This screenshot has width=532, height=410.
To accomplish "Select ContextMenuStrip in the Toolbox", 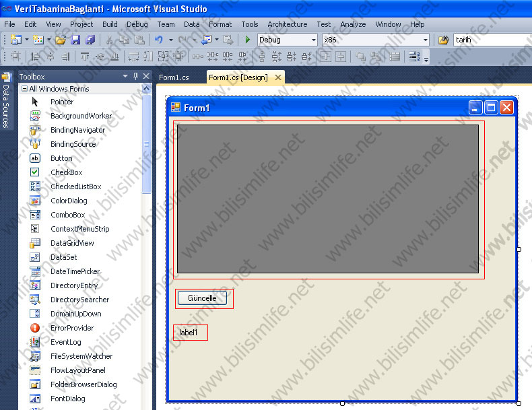I will pos(80,229).
